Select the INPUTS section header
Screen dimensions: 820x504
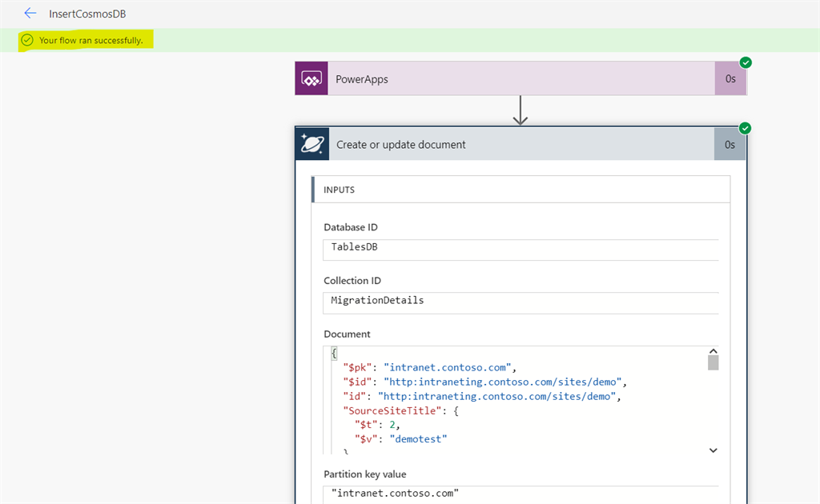pyautogui.click(x=340, y=190)
